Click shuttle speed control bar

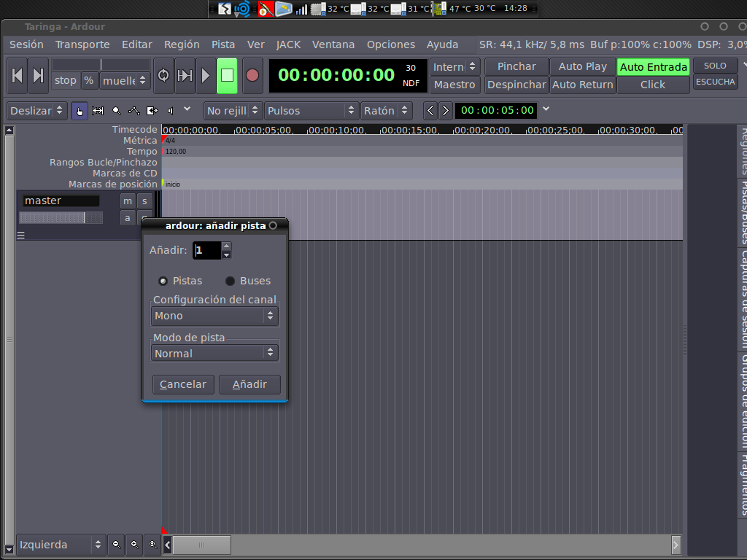[x=101, y=64]
